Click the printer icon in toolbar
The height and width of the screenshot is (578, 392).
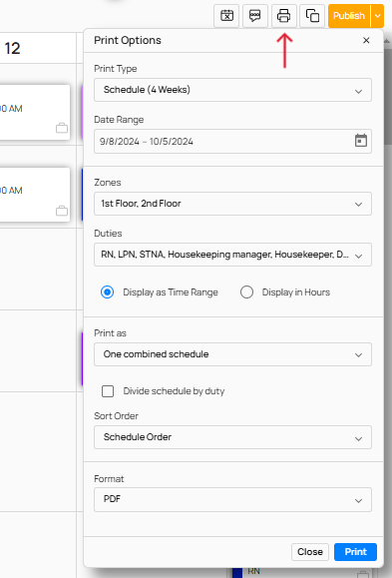283,16
